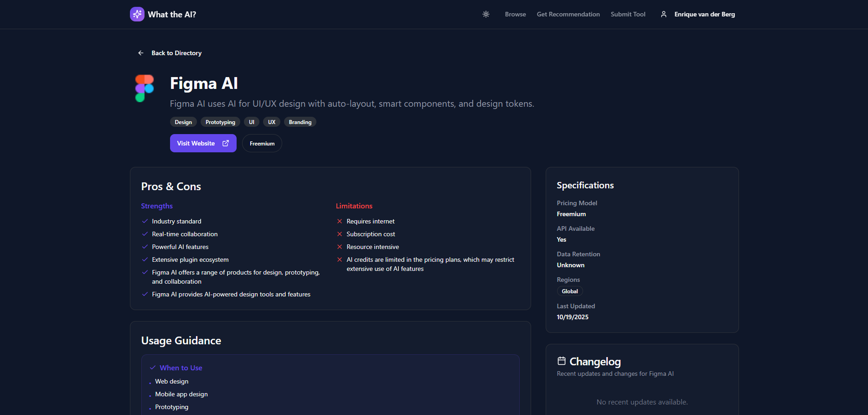
Task: Click the checkmark beside Industry standard
Action: (x=145, y=221)
